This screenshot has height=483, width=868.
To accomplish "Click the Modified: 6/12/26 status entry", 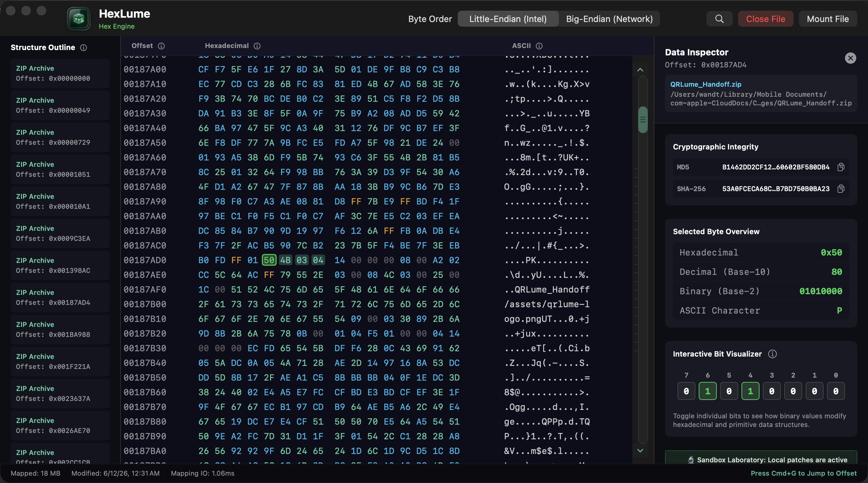I will (116, 473).
